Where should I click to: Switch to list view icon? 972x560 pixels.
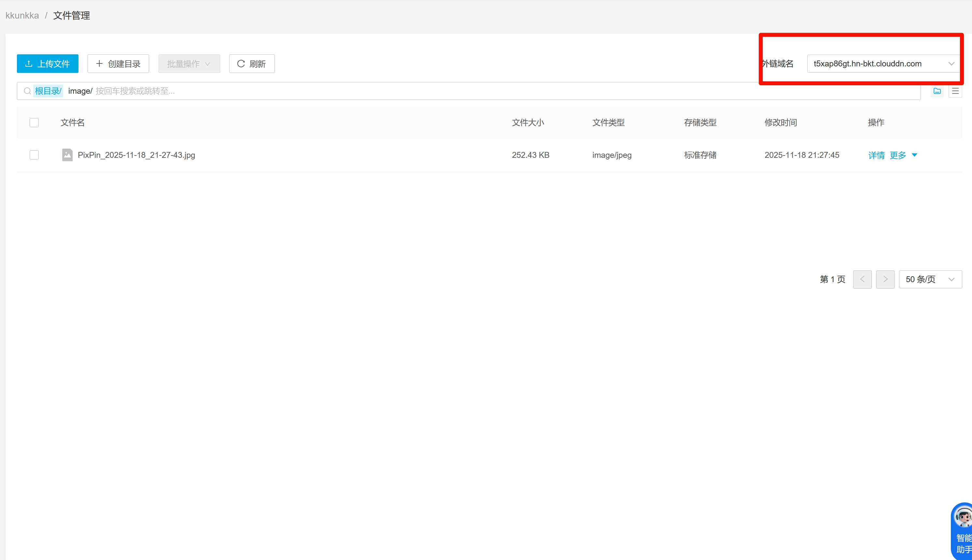pyautogui.click(x=955, y=91)
